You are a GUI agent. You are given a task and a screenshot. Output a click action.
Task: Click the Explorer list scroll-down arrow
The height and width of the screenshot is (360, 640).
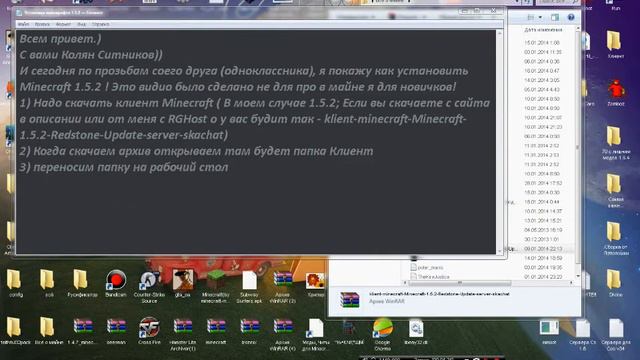(578, 276)
